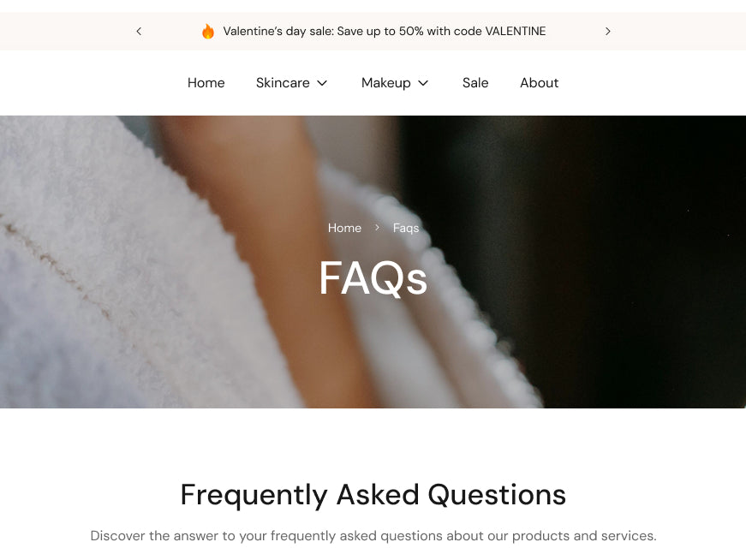Click the breadcrumb separator chevron icon

coord(377,228)
